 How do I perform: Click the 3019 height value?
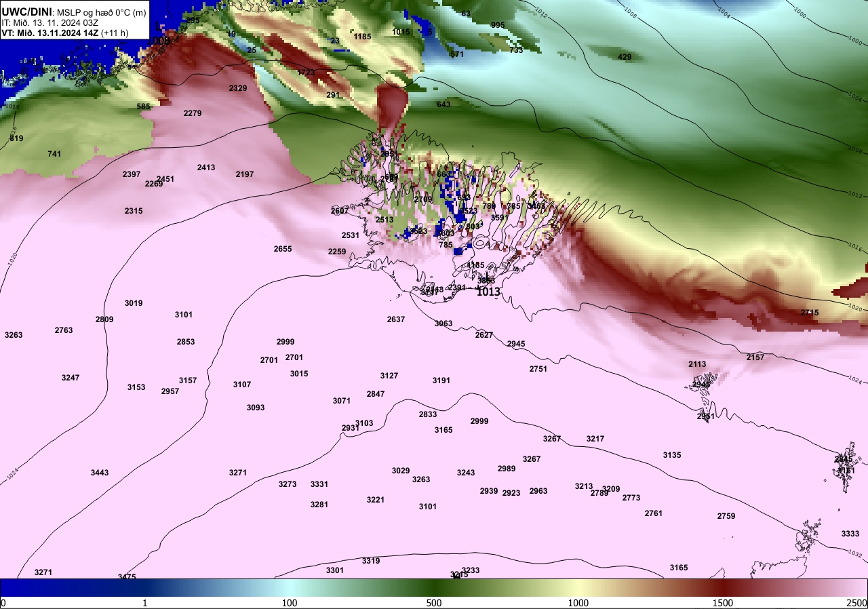pos(134,303)
